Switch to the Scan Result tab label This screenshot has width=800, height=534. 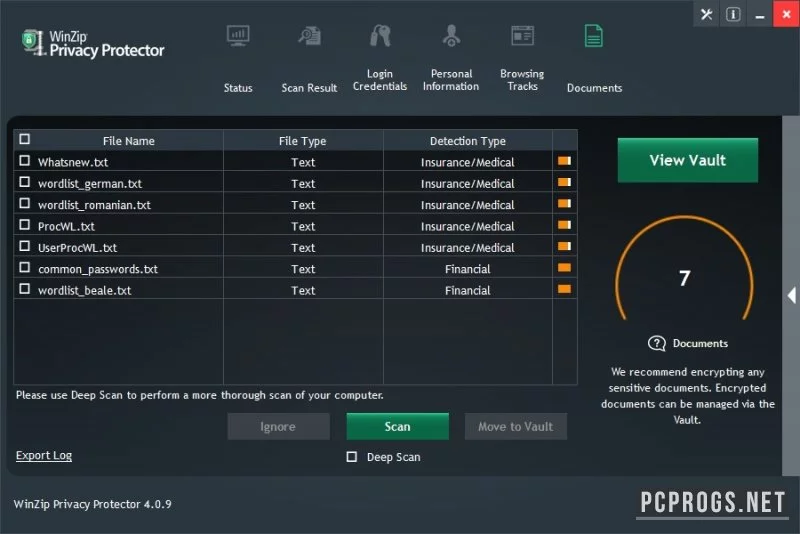coord(309,88)
